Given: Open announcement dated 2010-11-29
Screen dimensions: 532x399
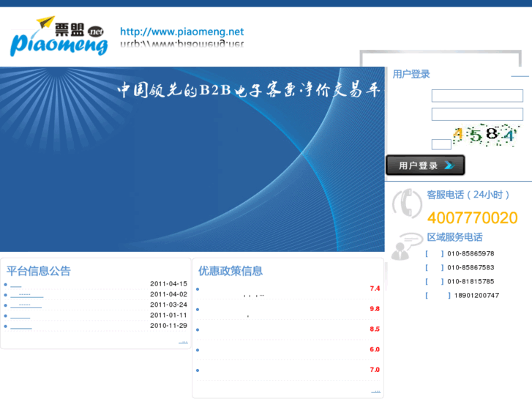Looking at the screenshot, I should [21, 327].
